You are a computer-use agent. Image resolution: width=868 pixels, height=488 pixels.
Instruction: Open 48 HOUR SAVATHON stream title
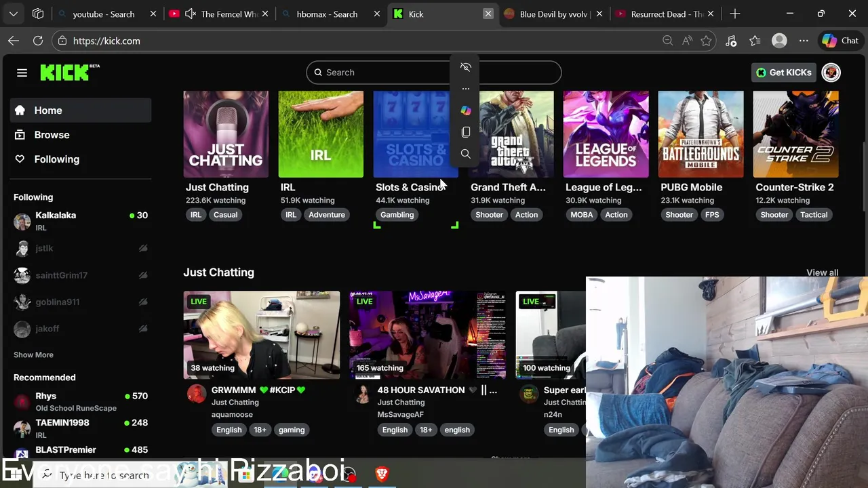(x=437, y=390)
